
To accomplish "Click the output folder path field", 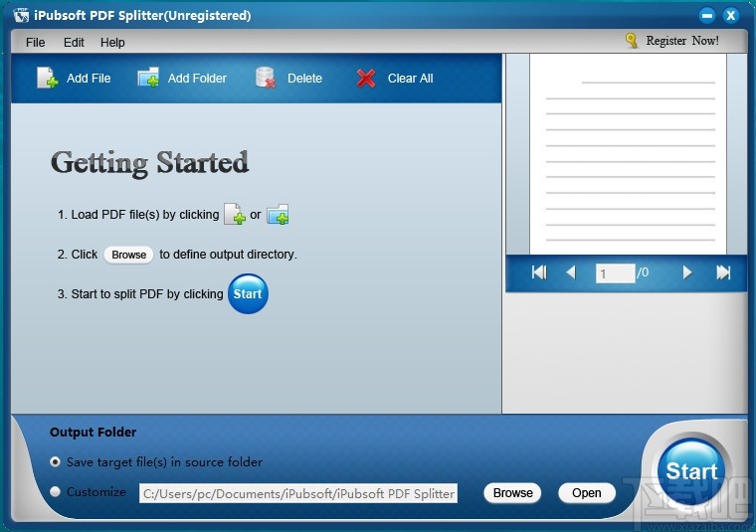I will click(x=298, y=493).
